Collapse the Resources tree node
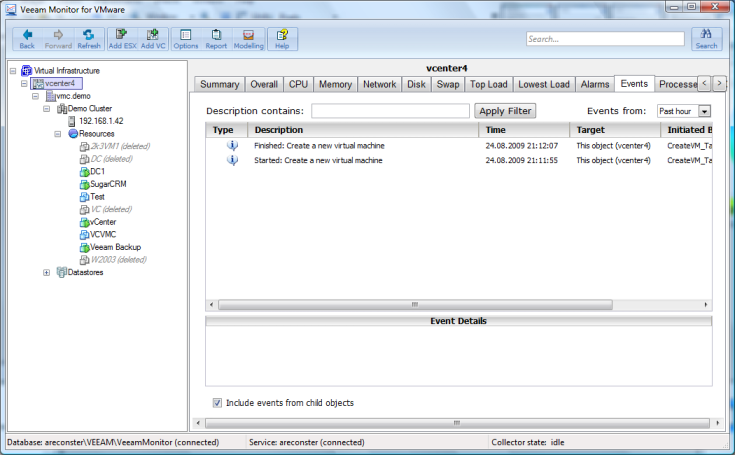735x455 pixels. pos(58,134)
